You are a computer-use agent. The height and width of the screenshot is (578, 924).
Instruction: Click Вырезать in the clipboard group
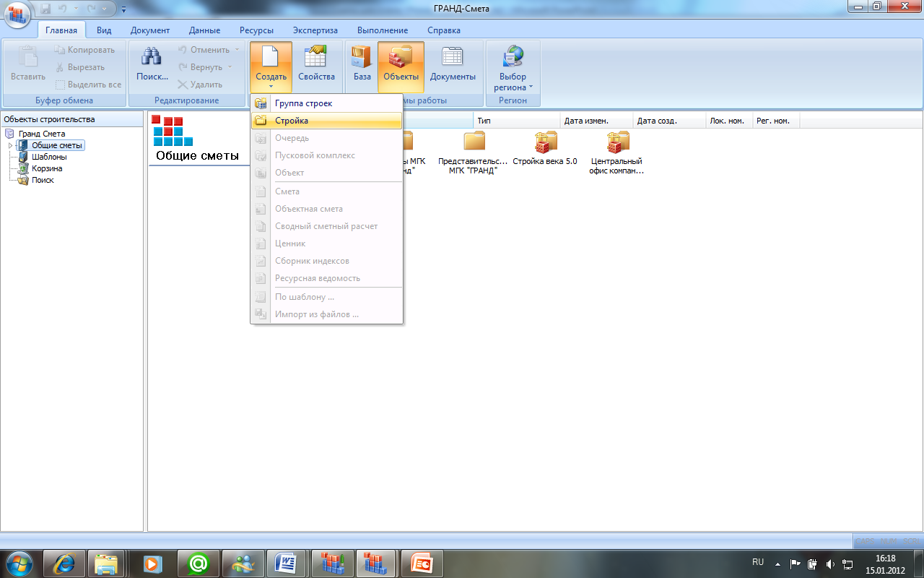pos(80,67)
